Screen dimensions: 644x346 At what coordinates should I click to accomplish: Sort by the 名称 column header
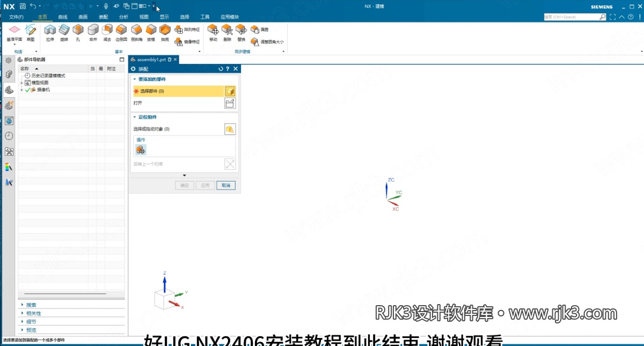click(54, 69)
